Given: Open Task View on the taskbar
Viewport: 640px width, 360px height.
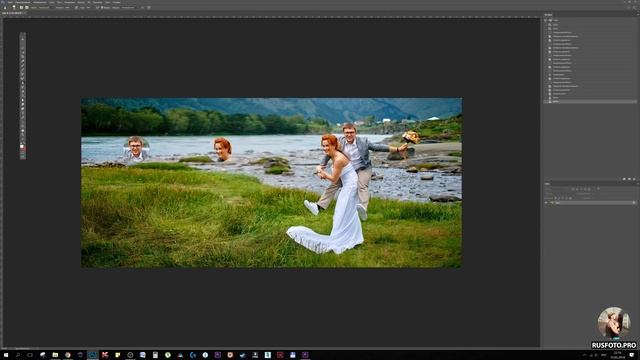Looking at the screenshot, I should [x=30, y=355].
